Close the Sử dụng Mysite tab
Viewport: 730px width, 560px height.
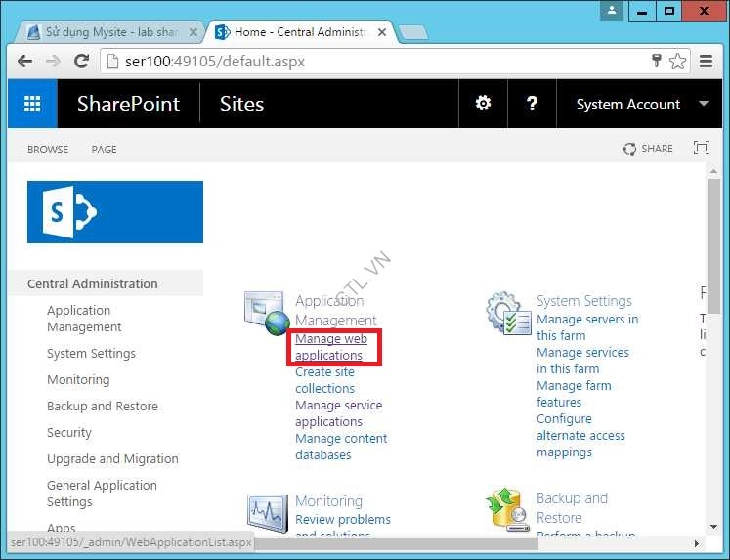click(x=193, y=32)
